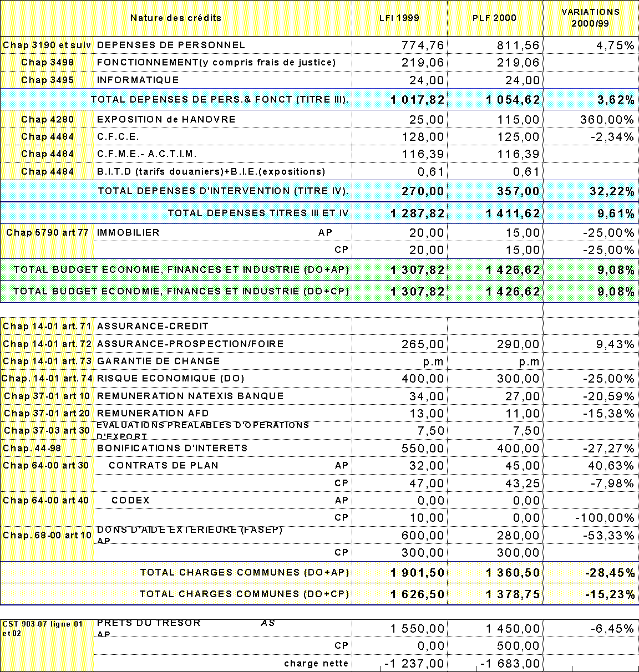
Task: Select the DEPENSES DE PERSONNEL row label
Action: [171, 45]
